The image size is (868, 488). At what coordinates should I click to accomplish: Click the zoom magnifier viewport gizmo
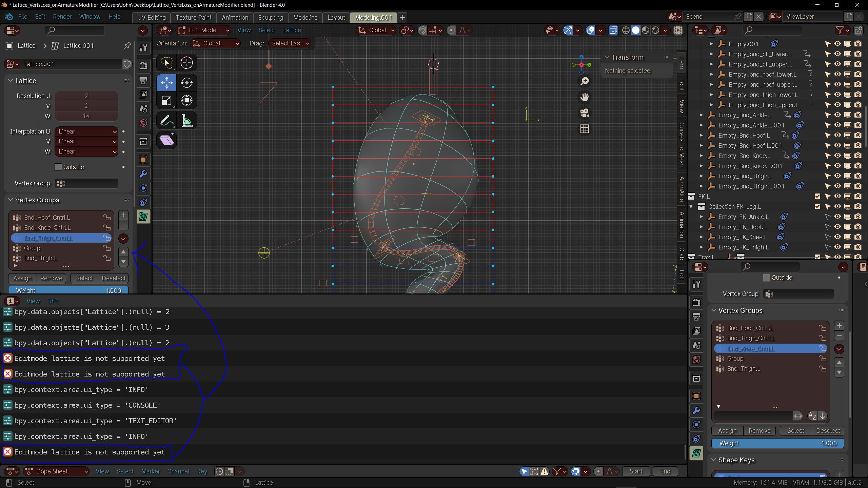point(585,81)
